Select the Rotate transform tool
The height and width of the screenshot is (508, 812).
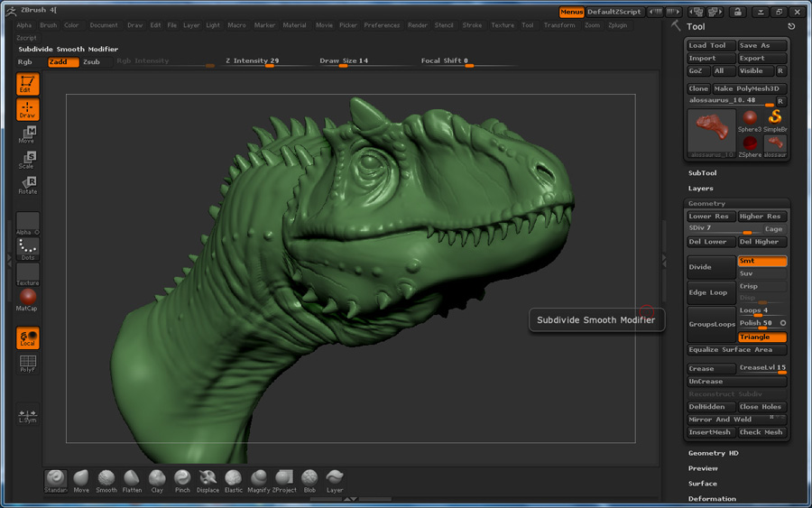pyautogui.click(x=27, y=185)
